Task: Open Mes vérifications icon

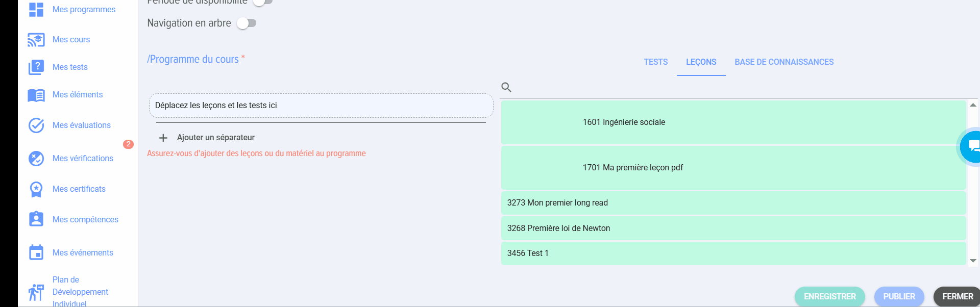Action: (x=36, y=159)
